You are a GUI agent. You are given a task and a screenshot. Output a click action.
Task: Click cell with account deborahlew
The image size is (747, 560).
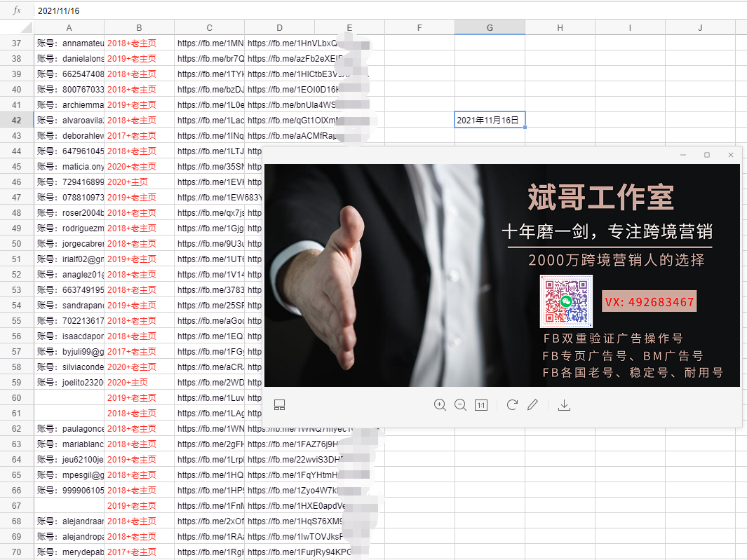69,136
